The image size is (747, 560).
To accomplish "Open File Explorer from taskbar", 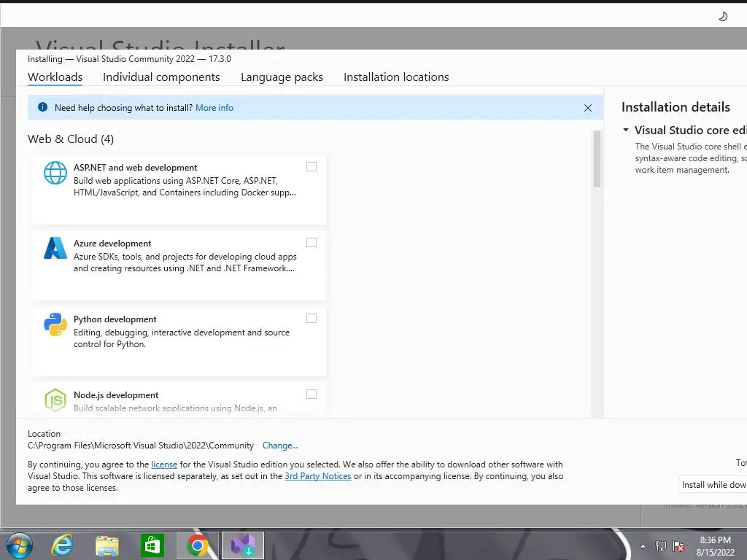I will (x=107, y=545).
